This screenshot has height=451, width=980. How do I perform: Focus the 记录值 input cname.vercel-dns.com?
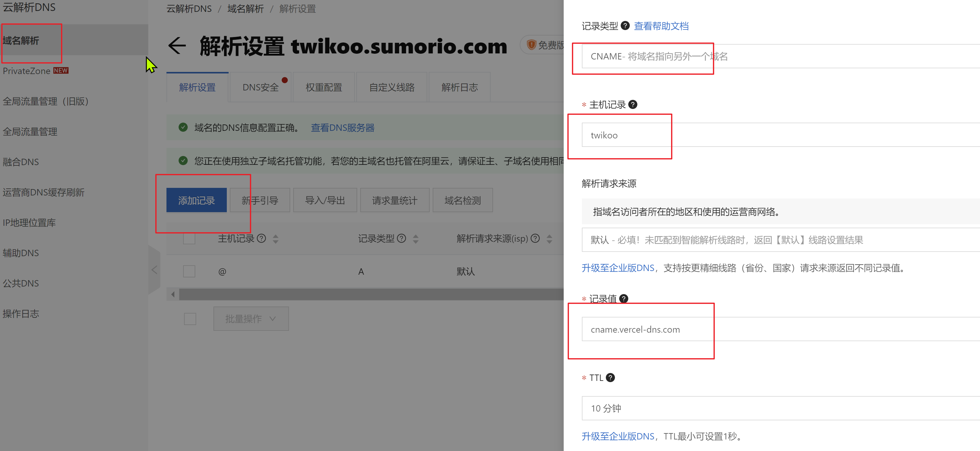point(781,329)
